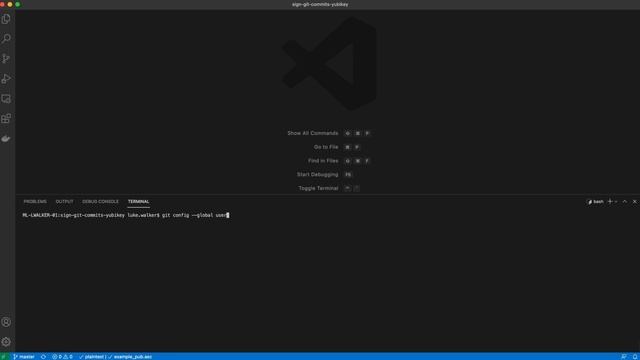Open Source Control view in activity bar
Image resolution: width=640 pixels, height=360 pixels.
(x=6, y=59)
